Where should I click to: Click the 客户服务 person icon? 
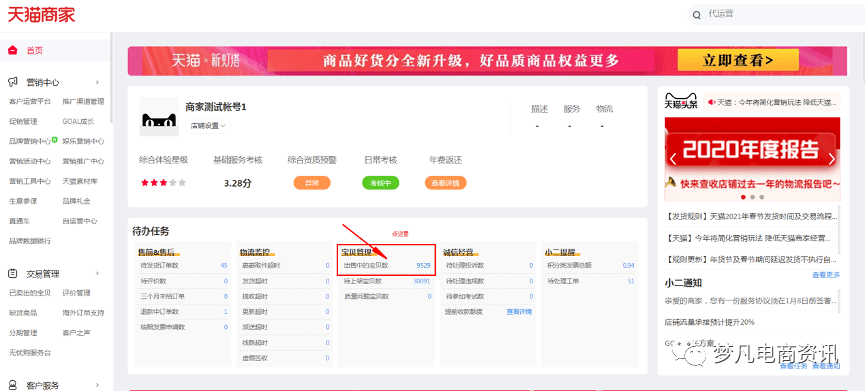click(x=13, y=385)
